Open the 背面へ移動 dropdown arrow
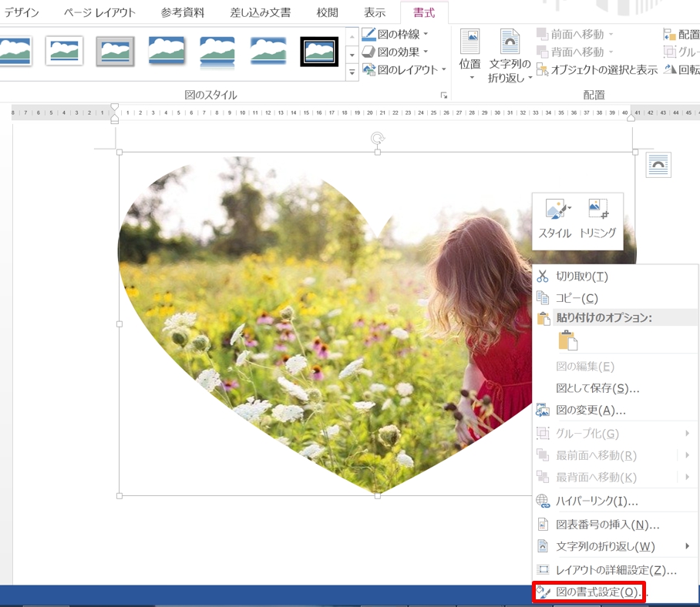This screenshot has height=607, width=700. [x=611, y=52]
